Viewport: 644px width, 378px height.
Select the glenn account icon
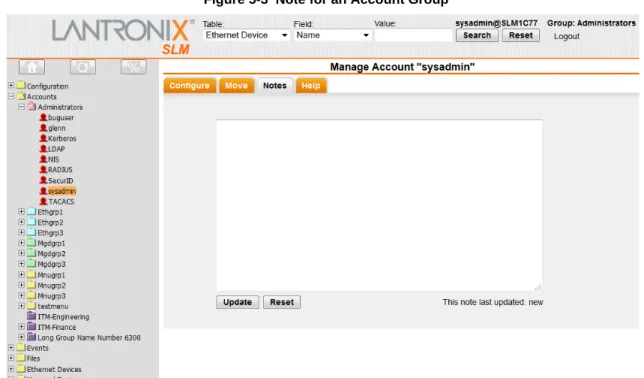43,128
